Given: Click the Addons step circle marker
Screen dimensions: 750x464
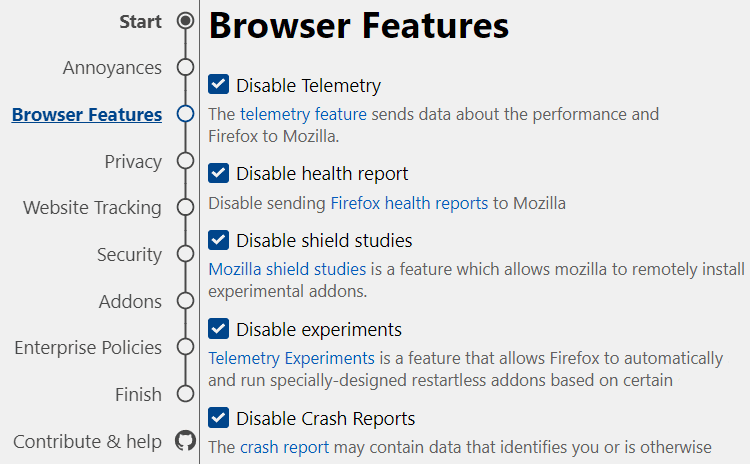Looking at the screenshot, I should point(185,301).
